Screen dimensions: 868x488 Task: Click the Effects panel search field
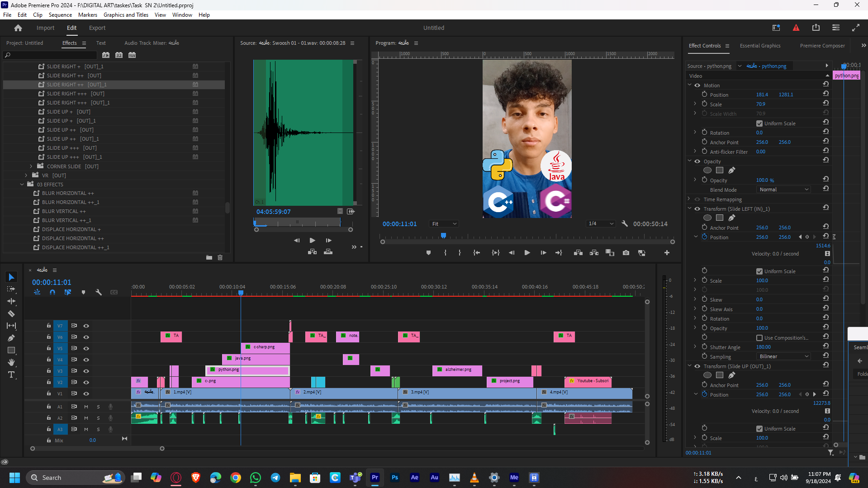pos(50,55)
